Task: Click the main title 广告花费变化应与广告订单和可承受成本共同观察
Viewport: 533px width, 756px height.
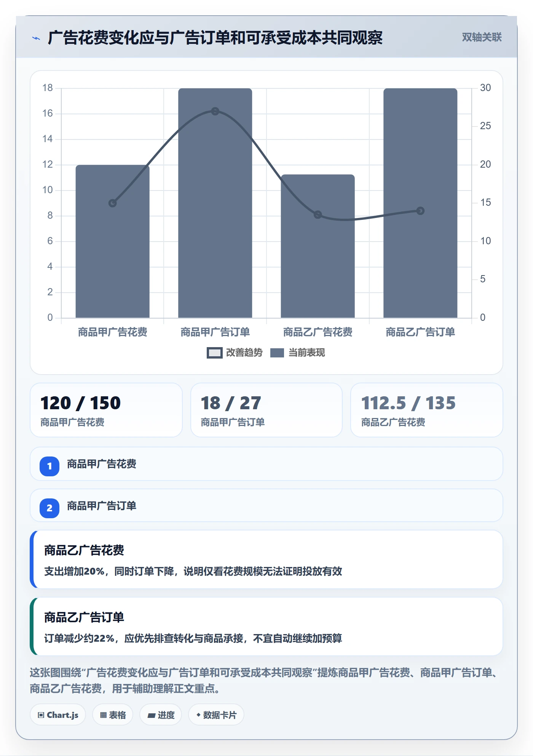Action: (215, 38)
